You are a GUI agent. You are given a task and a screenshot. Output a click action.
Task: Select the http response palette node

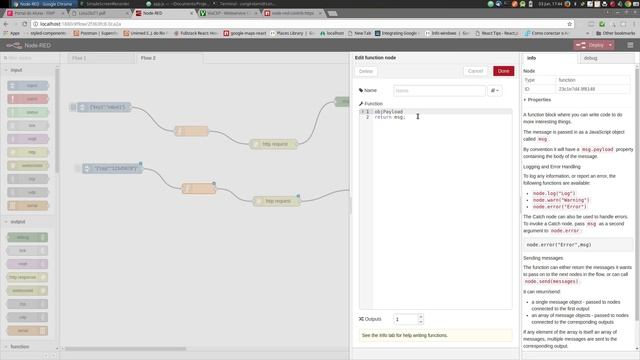pos(27,277)
